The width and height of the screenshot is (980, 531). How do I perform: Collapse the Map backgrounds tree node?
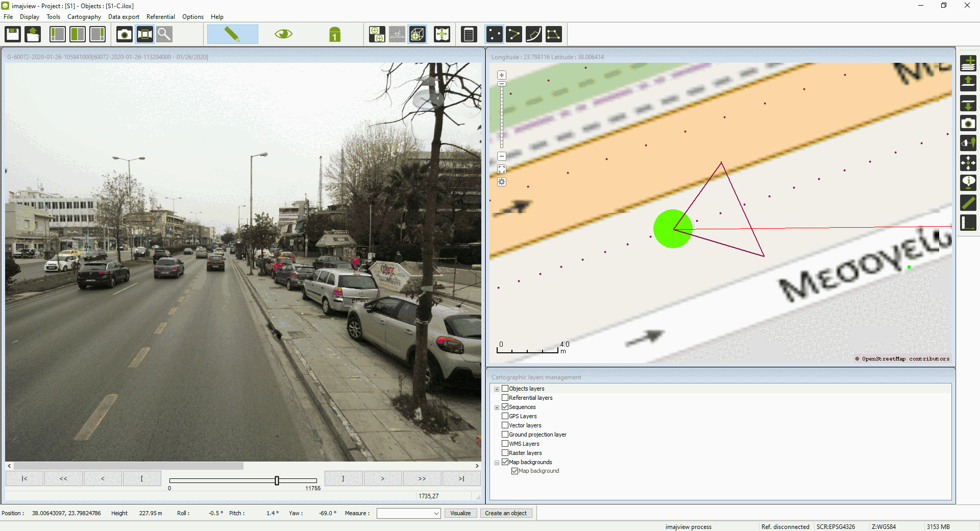[497, 463]
